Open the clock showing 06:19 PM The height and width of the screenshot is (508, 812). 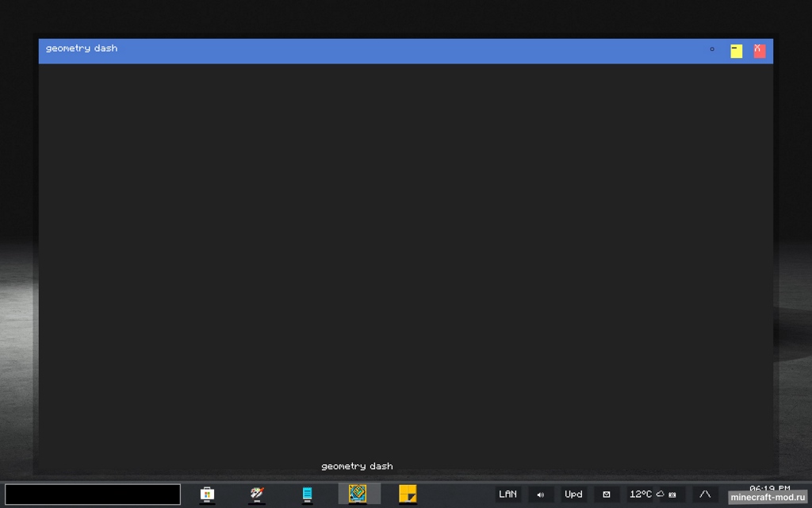tap(769, 488)
